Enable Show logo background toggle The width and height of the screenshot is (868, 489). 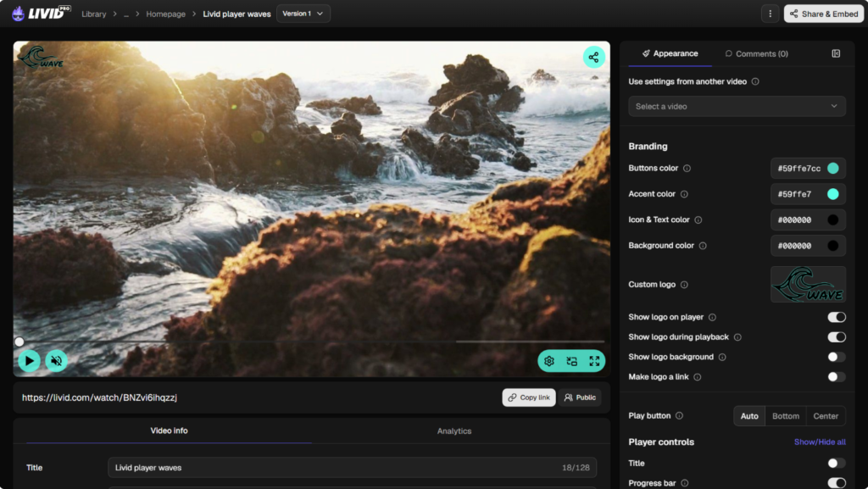pos(837,357)
